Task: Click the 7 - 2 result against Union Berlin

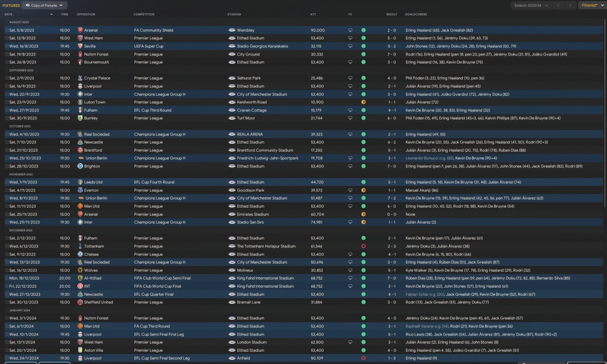Action: click(x=392, y=198)
